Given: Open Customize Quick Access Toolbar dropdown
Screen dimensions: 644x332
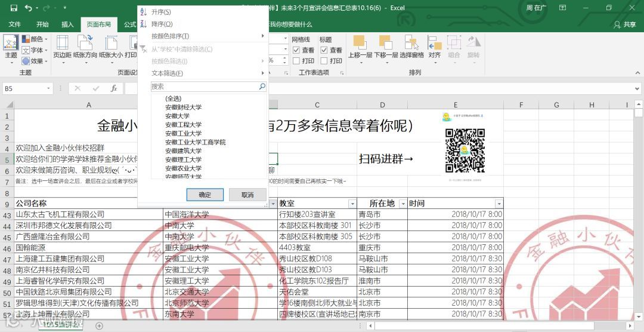Looking at the screenshot, I should (64, 8).
